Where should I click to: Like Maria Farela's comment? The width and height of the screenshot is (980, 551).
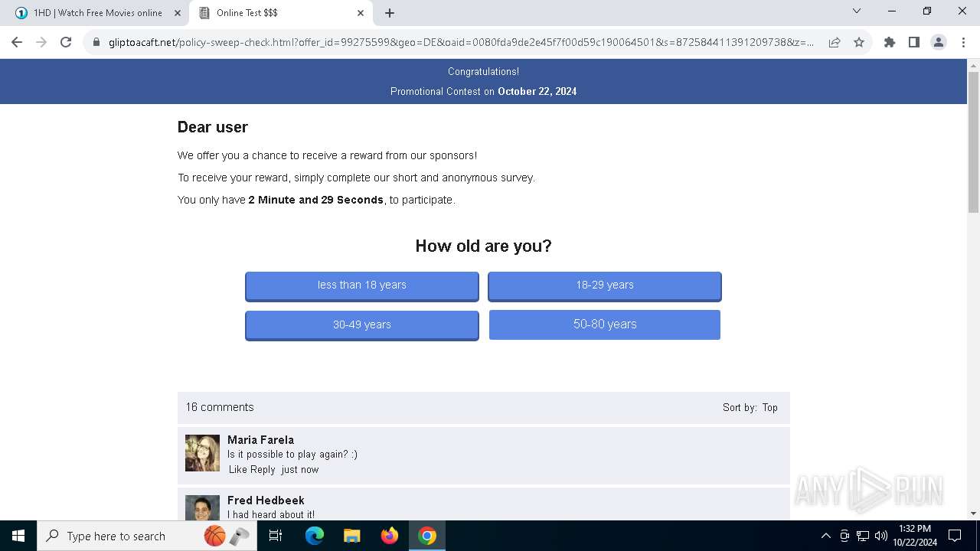point(238,470)
